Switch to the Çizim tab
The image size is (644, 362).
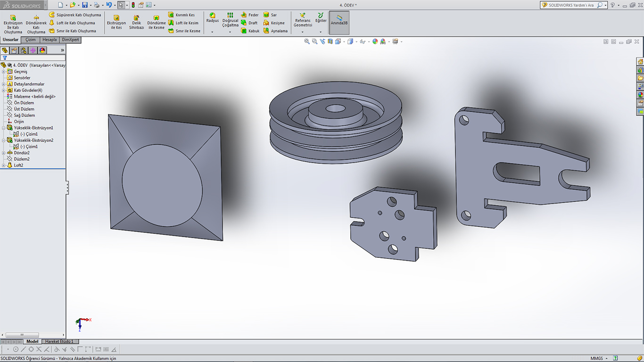point(31,40)
